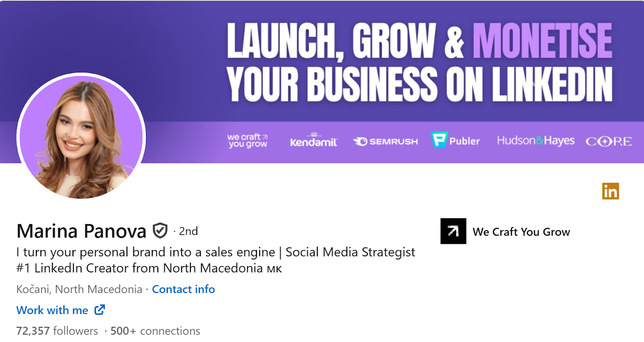
Task: Click the 2nd degree connection label
Action: point(188,231)
